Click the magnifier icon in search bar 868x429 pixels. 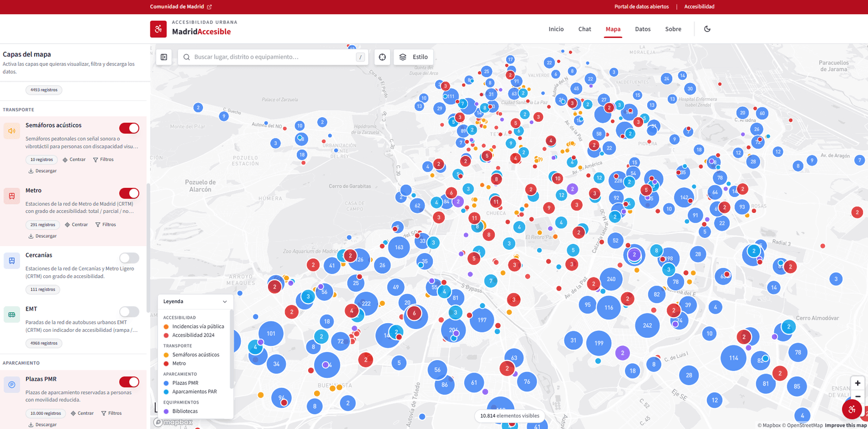tap(187, 57)
